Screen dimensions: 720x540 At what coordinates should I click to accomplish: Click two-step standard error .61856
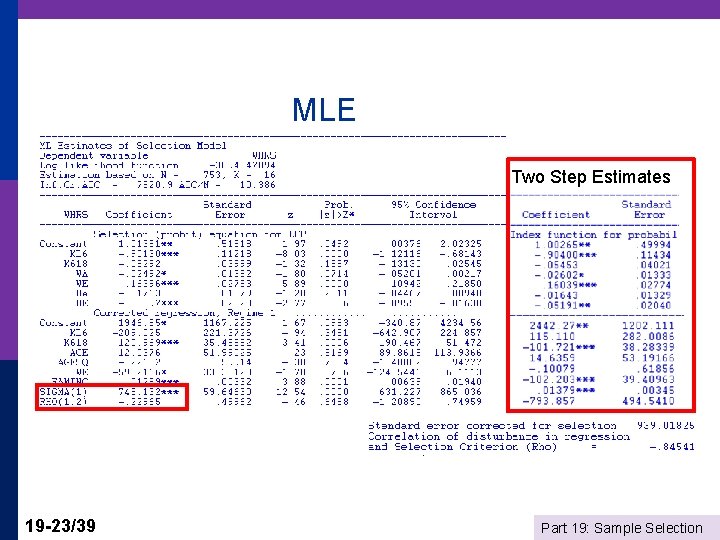655,369
